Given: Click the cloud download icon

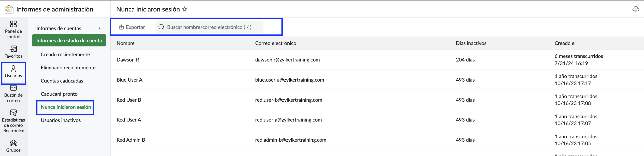Looking at the screenshot, I should click(636, 9).
